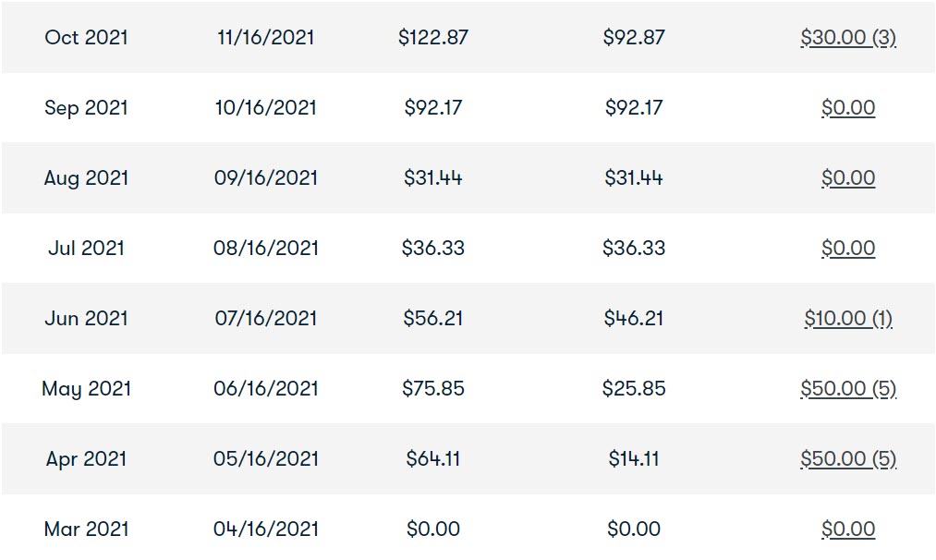Viewport: 936px width, 560px height.
Task: Select the 05/16/2021 date cell
Action: click(265, 458)
